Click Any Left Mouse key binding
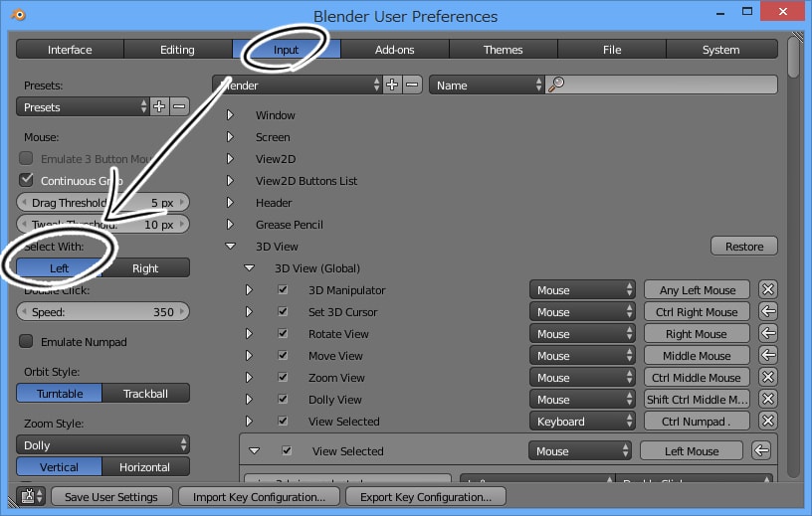The image size is (812, 516). [x=697, y=290]
